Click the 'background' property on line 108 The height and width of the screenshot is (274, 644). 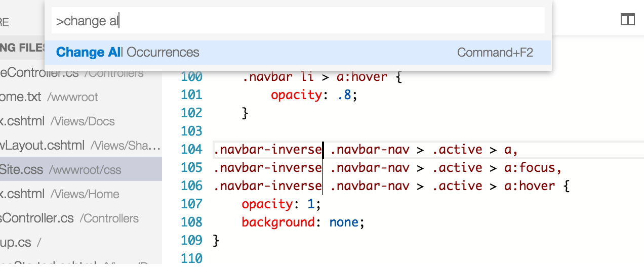(278, 222)
